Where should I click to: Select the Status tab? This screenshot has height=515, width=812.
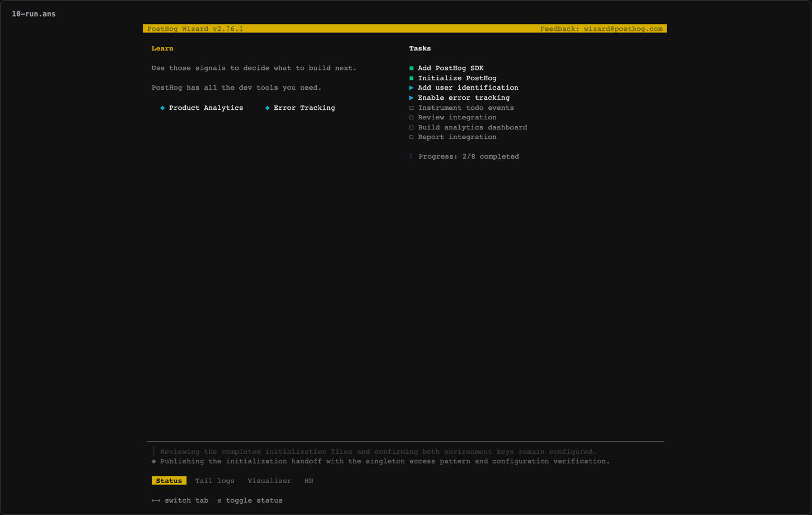(169, 481)
